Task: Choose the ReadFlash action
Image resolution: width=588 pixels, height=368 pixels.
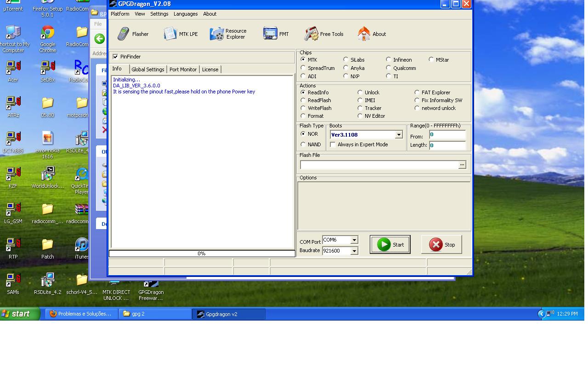Action: [303, 100]
